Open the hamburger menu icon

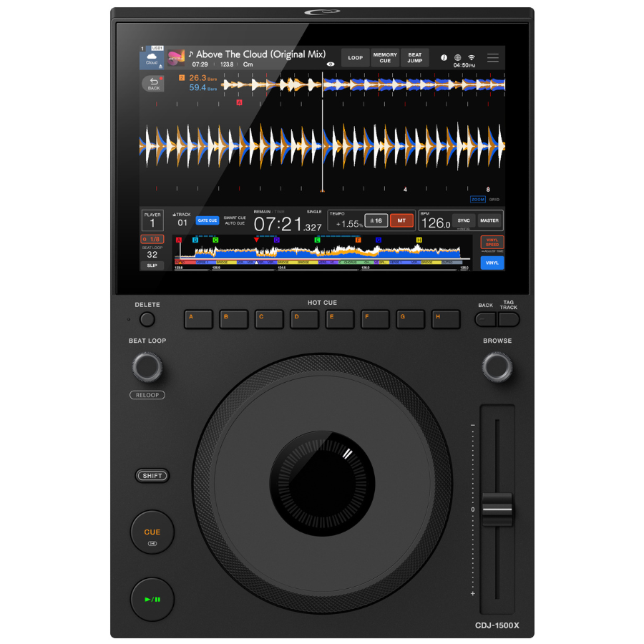click(x=493, y=57)
